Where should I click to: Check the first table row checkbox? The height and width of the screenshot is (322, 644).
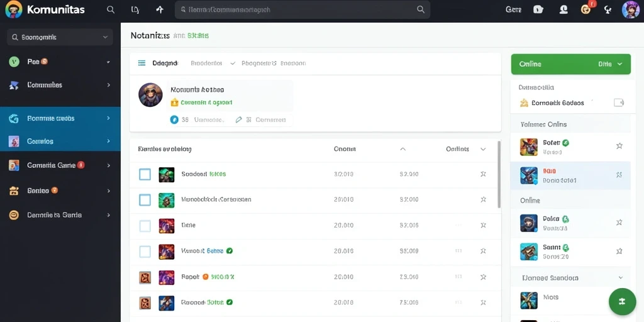click(145, 174)
